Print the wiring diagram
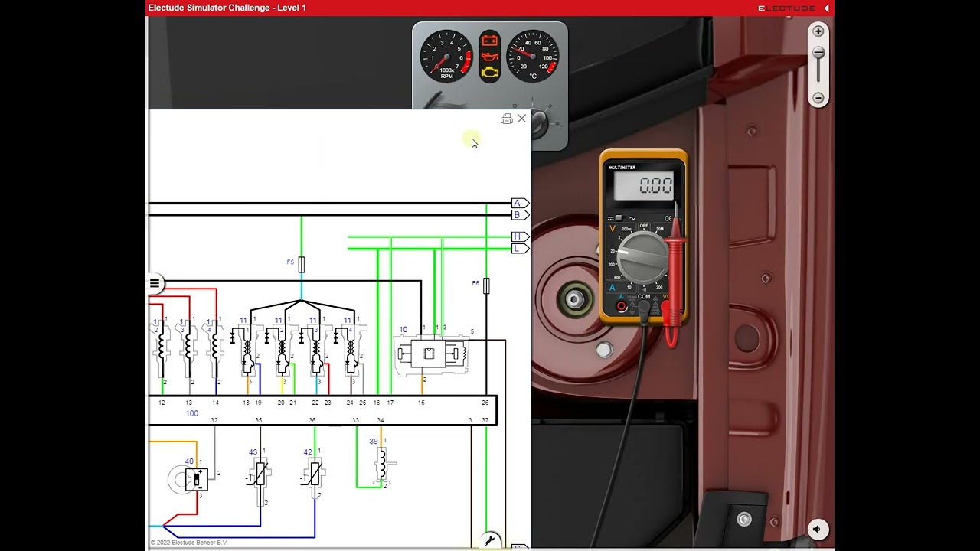Image resolution: width=980 pixels, height=551 pixels. [506, 119]
